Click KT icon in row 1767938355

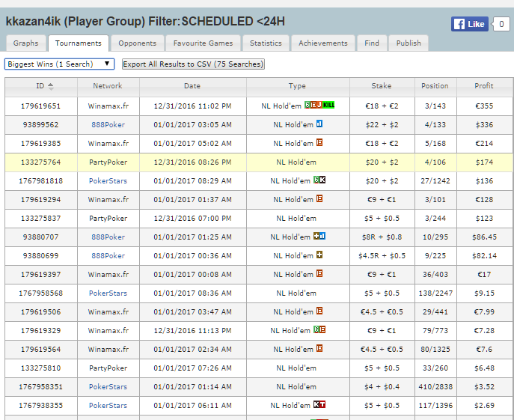click(319, 404)
